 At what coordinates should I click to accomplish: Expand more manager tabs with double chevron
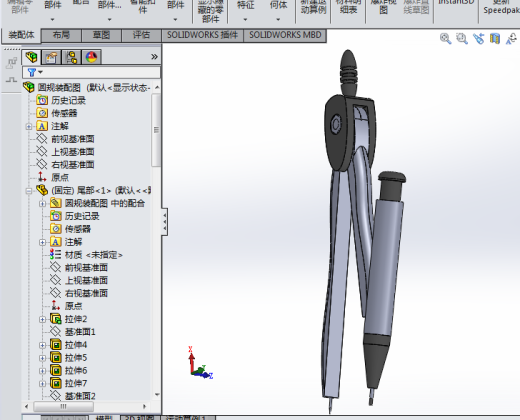pos(154,57)
